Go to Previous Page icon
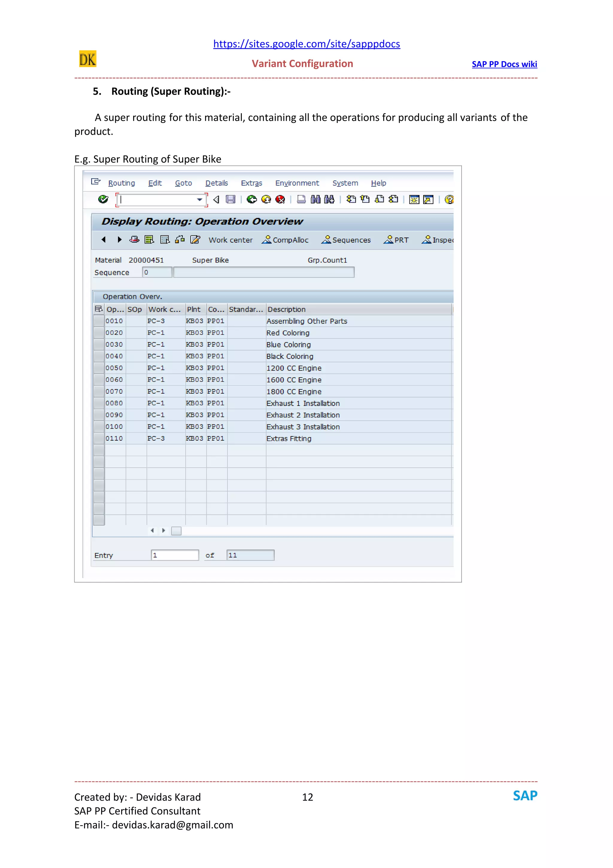The height and width of the screenshot is (868, 613). click(365, 199)
